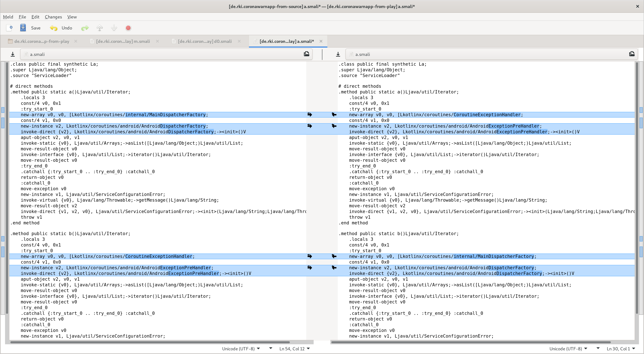Open right pane Unicode (UTF-8) encoding dropdown

(568, 348)
